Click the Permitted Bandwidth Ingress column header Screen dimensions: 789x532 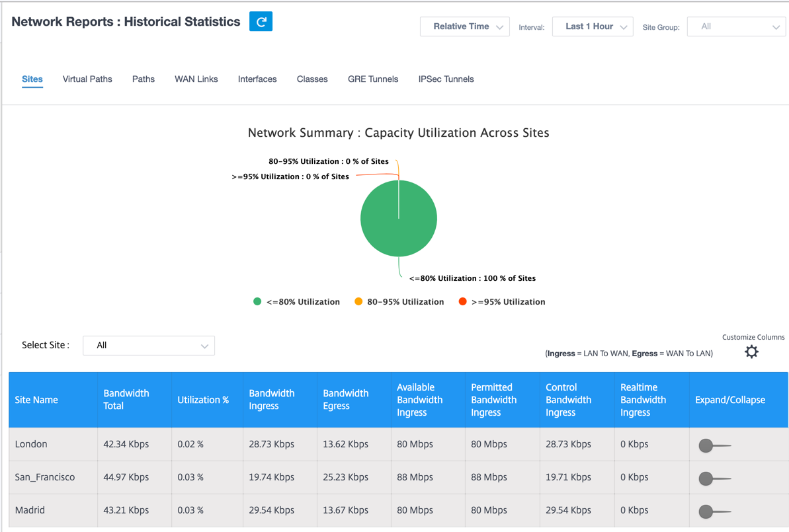click(502, 400)
